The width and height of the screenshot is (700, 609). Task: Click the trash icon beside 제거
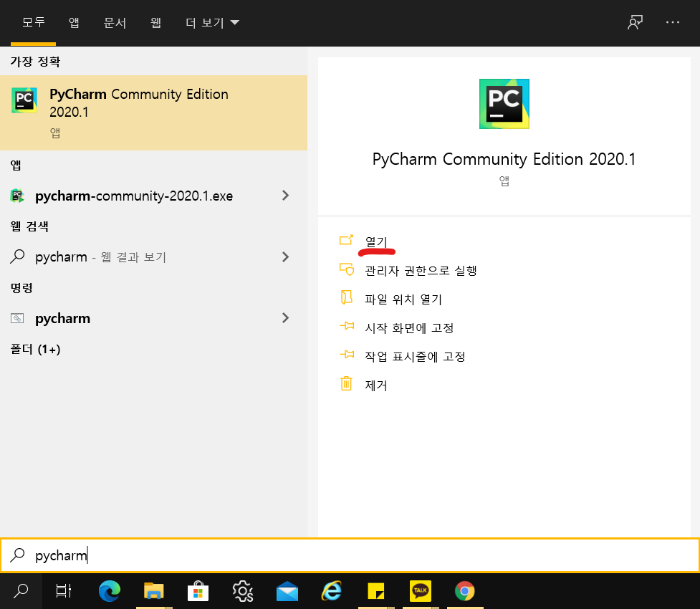pos(347,383)
